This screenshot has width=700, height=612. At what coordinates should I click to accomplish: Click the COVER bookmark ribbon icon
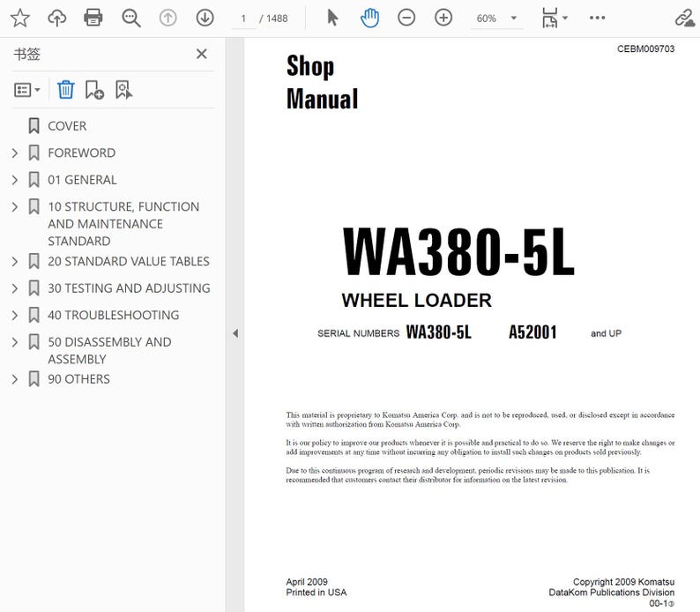click(34, 126)
